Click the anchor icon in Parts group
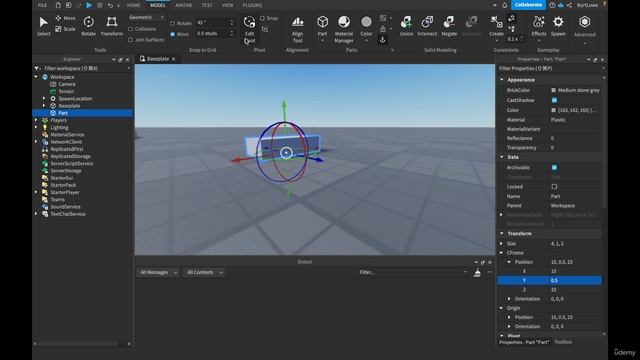Screen dimensions: 640x360 click(x=382, y=40)
